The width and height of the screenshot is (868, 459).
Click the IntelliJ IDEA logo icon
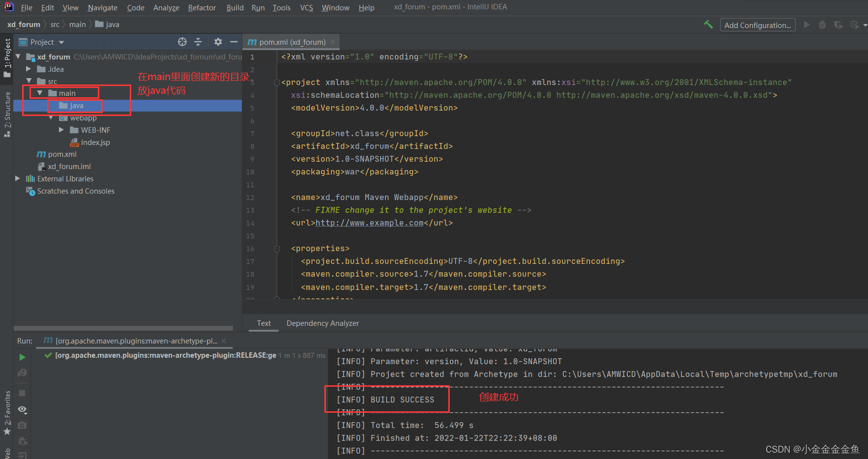click(9, 7)
